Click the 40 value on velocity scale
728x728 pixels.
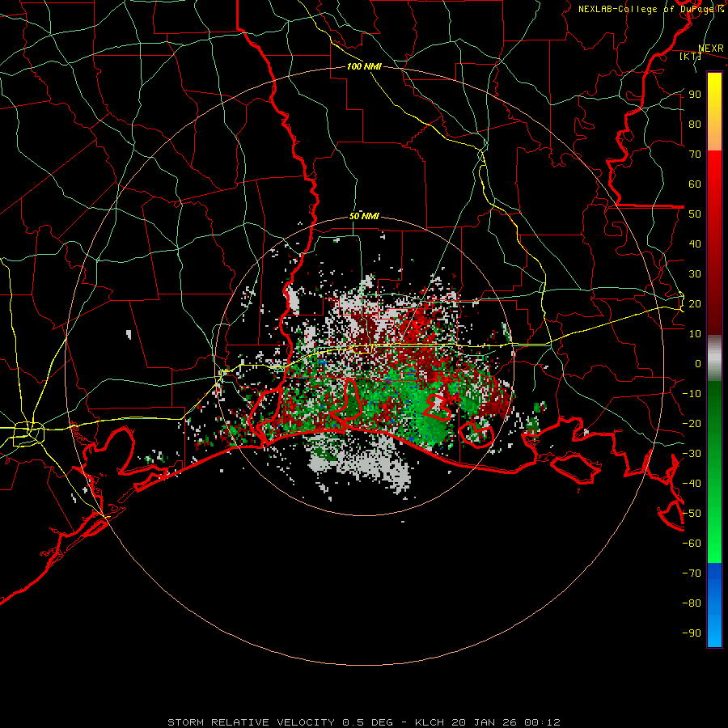[695, 244]
